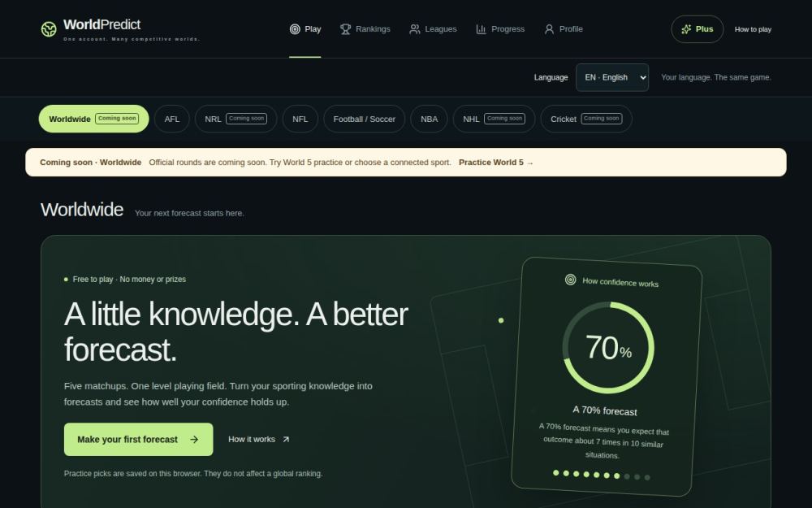Click the 'A 70% forecast' caption

pyautogui.click(x=605, y=410)
